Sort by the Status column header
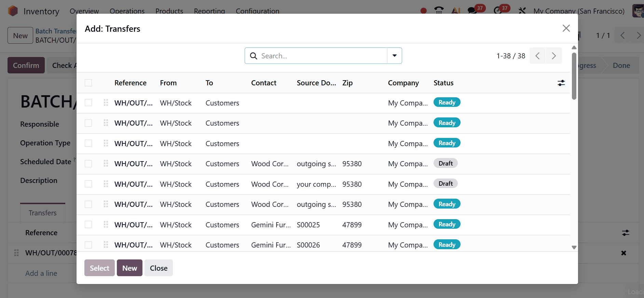Viewport: 644px width, 298px height. [x=443, y=83]
